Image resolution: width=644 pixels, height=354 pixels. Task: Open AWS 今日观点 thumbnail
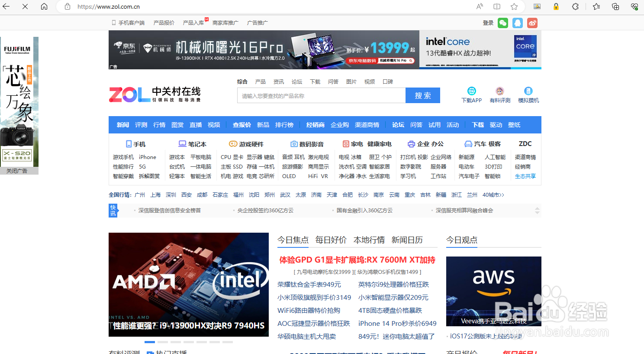(x=494, y=291)
